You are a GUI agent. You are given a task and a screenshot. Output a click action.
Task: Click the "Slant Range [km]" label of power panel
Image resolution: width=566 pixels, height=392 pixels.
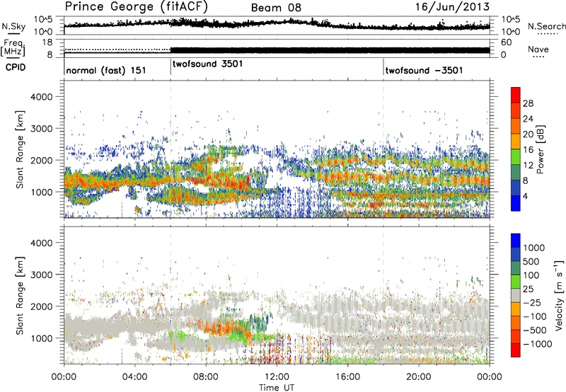coord(20,149)
